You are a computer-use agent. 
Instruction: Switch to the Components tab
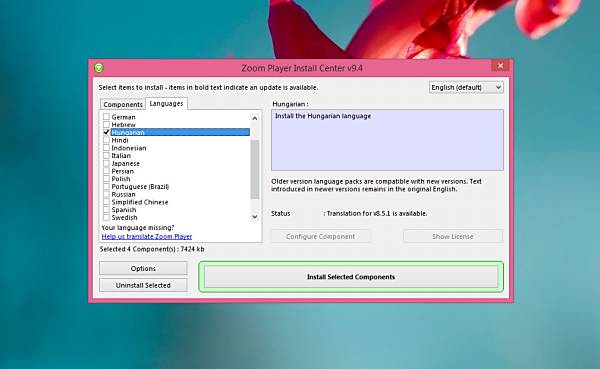pos(123,104)
